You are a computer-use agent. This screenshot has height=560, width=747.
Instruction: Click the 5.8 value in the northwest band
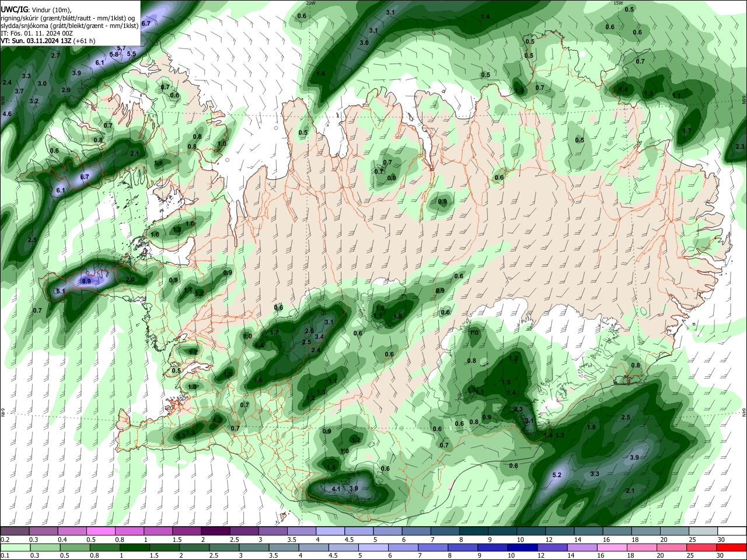click(x=114, y=54)
